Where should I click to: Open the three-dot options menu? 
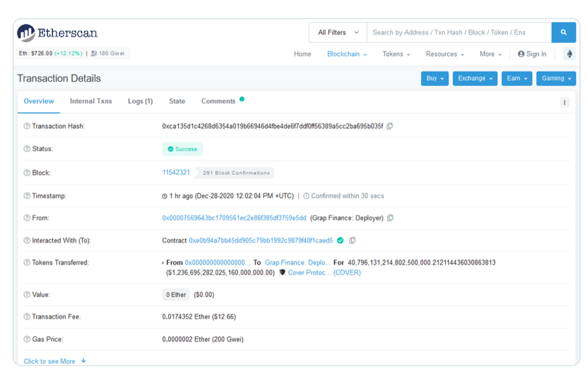click(564, 102)
